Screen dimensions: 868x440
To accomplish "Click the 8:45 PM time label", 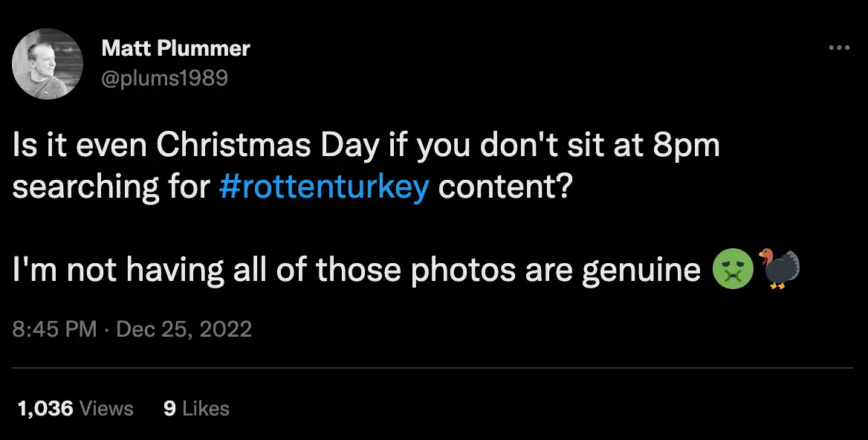I will pos(54,329).
